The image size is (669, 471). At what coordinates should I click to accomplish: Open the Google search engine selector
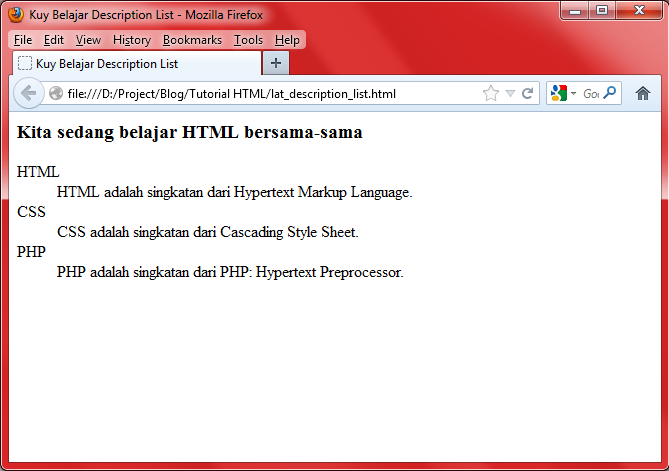click(x=563, y=93)
